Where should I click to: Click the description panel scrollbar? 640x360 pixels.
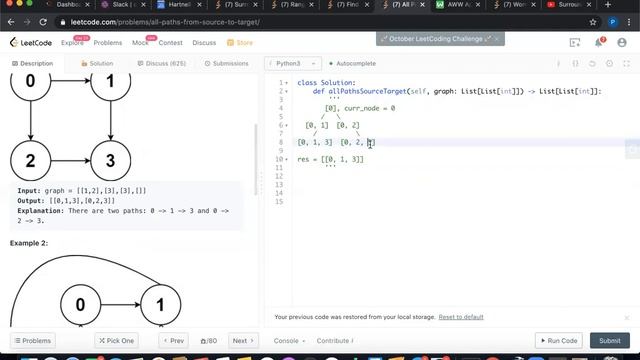point(256,160)
